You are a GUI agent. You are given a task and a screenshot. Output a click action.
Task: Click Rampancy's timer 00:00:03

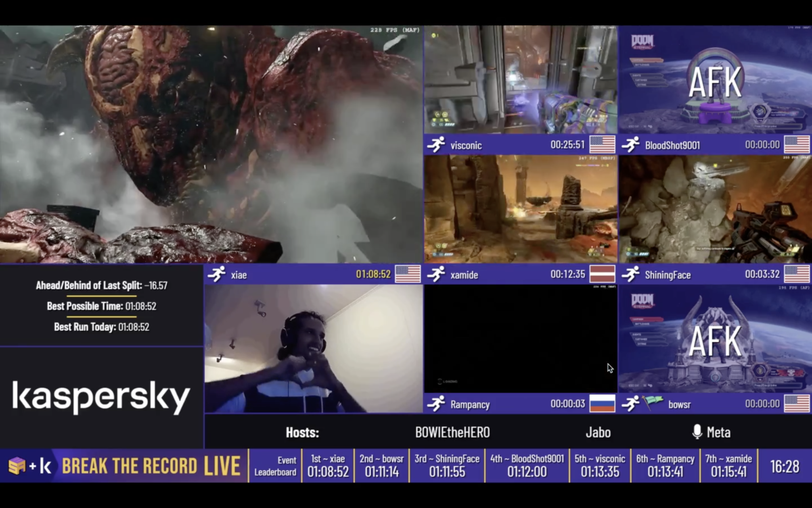(567, 404)
